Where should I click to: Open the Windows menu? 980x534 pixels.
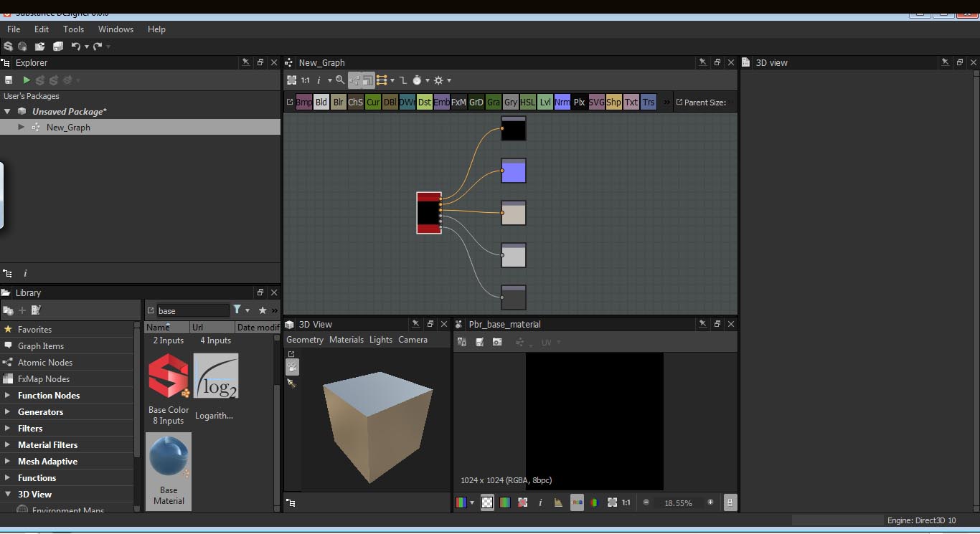(x=116, y=29)
